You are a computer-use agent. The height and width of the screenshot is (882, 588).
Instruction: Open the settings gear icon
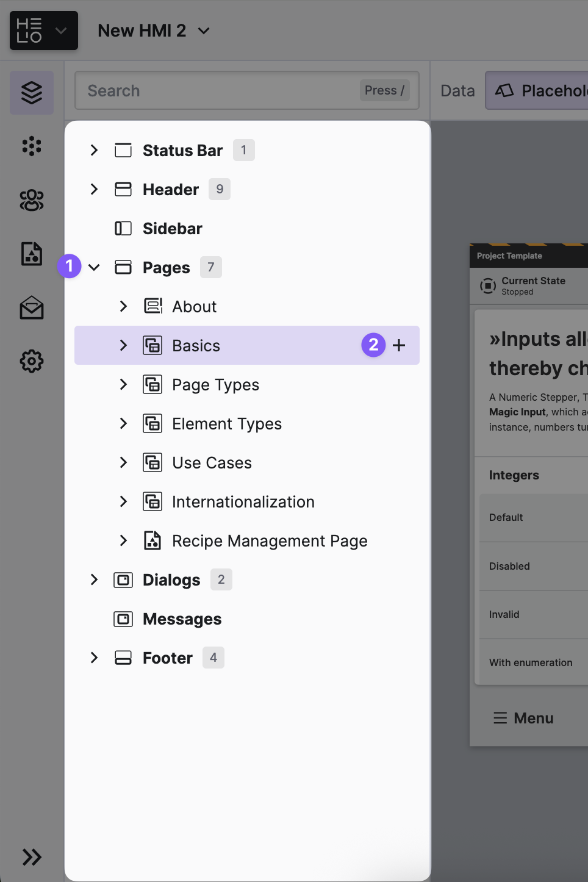(32, 362)
